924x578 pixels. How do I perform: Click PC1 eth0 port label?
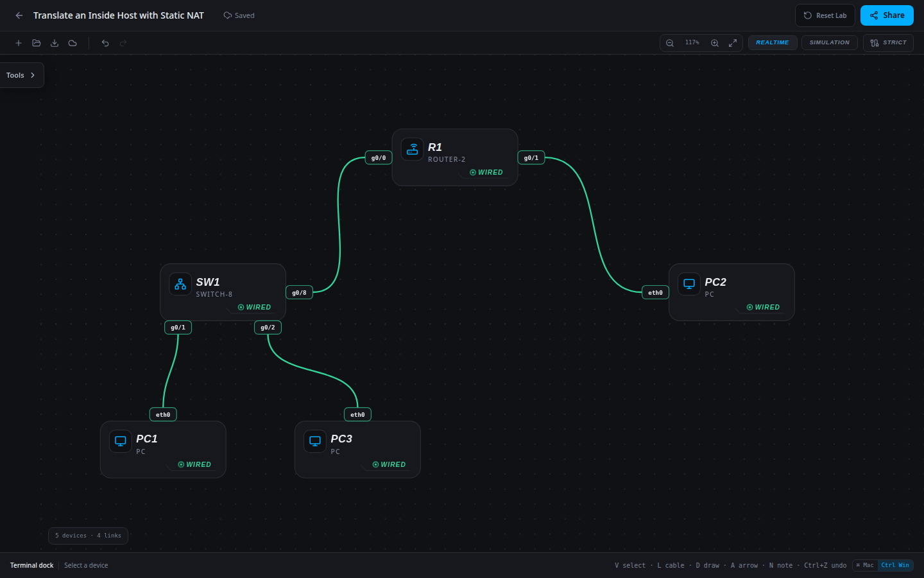[x=163, y=415]
